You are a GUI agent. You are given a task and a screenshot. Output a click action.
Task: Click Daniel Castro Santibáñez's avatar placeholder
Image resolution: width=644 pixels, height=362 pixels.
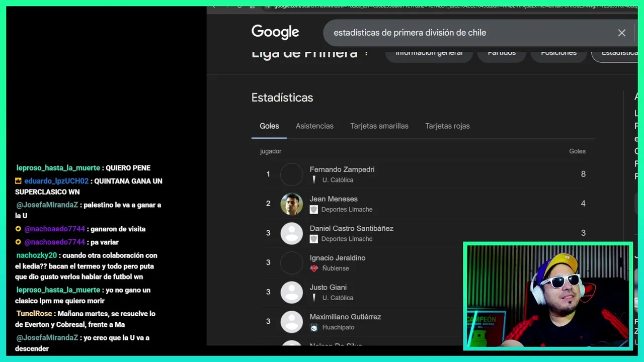292,233
